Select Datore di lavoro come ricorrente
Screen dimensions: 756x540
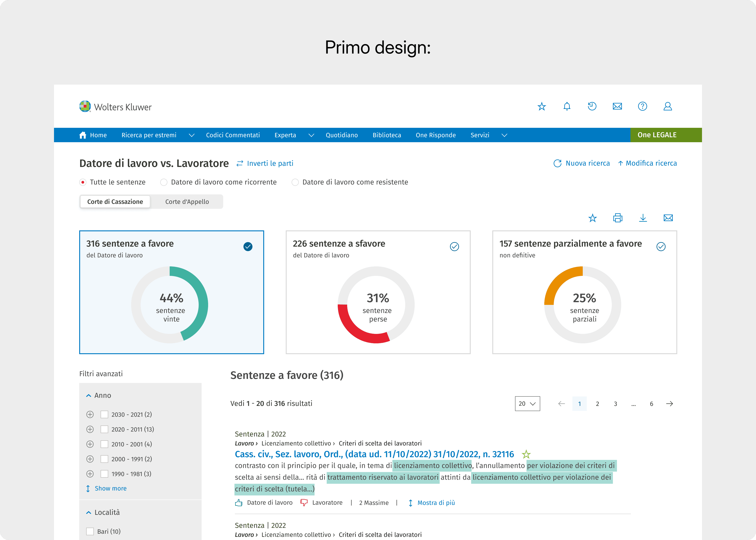164,182
